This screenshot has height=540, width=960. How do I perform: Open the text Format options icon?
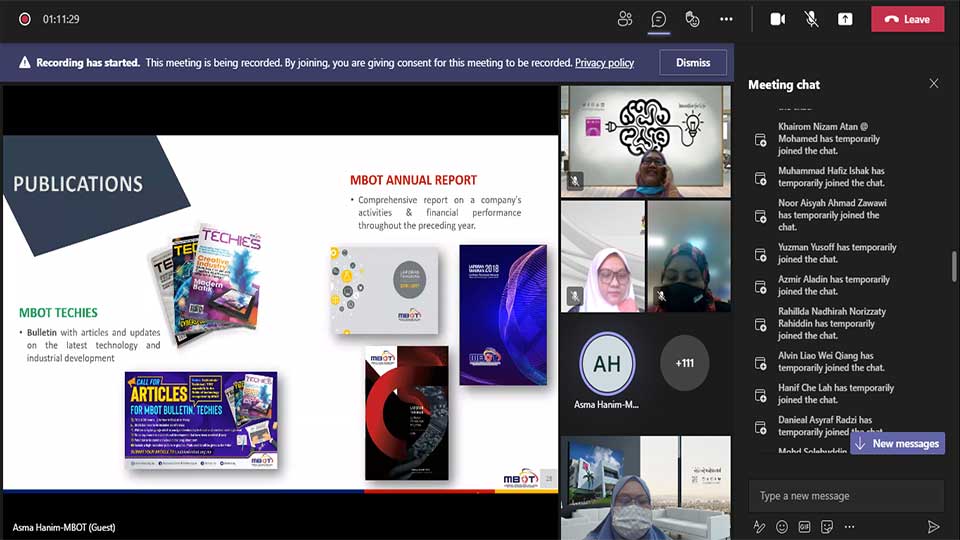click(x=759, y=527)
